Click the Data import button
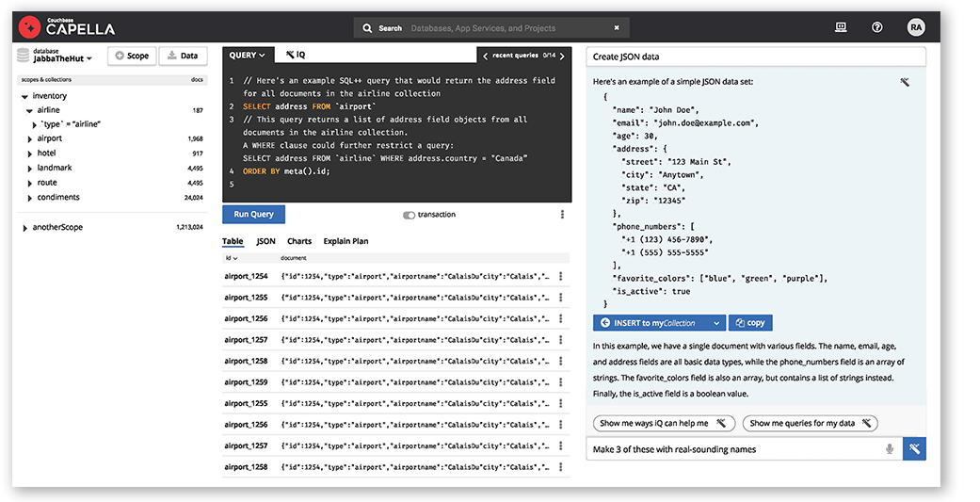 (x=184, y=56)
